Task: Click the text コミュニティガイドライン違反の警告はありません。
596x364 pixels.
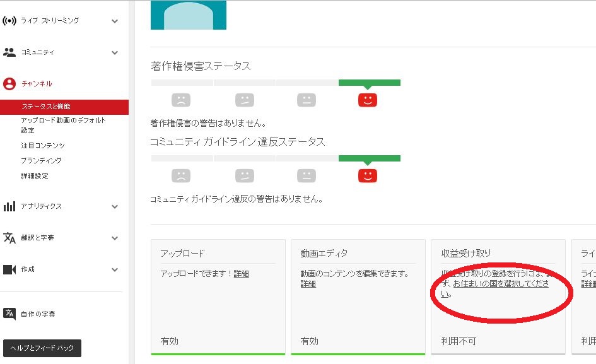Action: pos(237,199)
